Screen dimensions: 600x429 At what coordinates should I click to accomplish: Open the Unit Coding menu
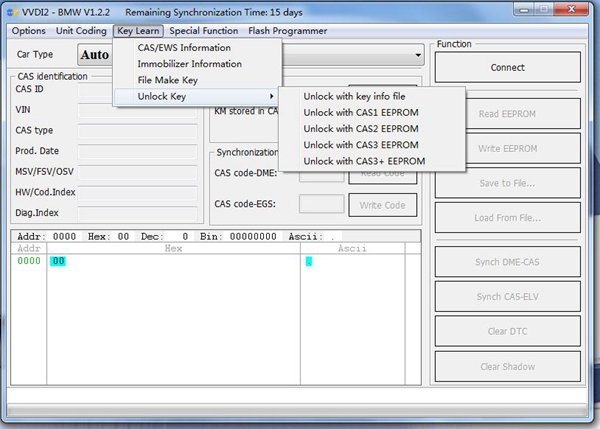(x=81, y=31)
